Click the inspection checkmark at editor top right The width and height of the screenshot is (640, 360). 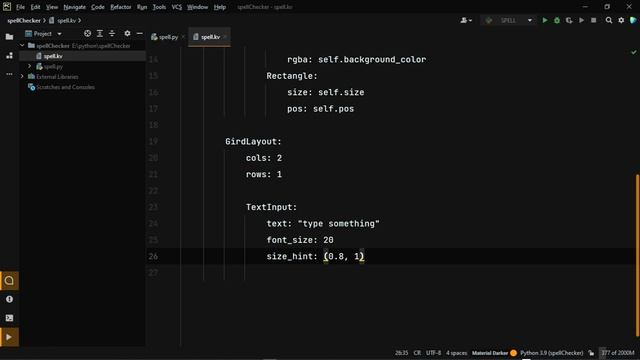pos(633,52)
